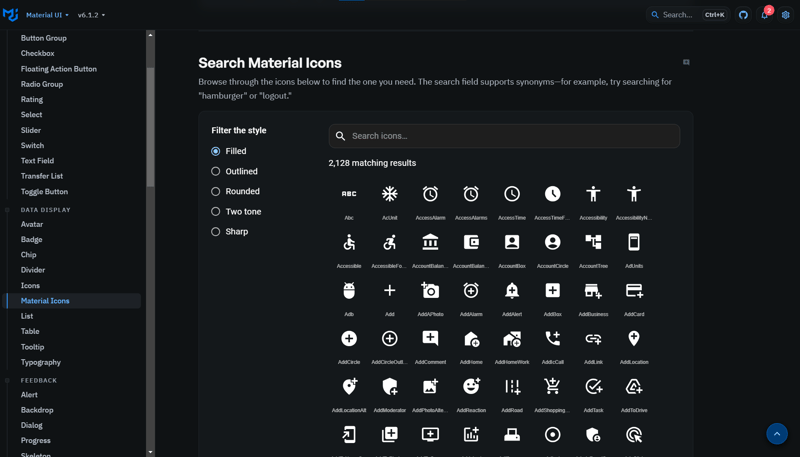Click the AddHome icon
800x457 pixels.
tap(471, 339)
